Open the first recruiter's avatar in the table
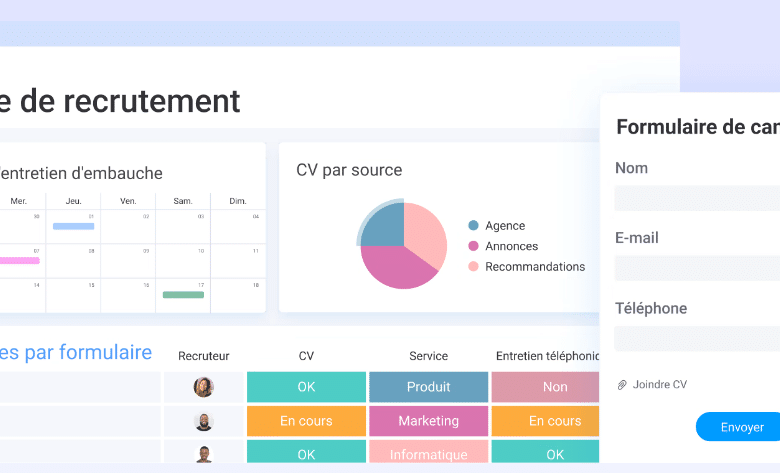 pos(204,387)
